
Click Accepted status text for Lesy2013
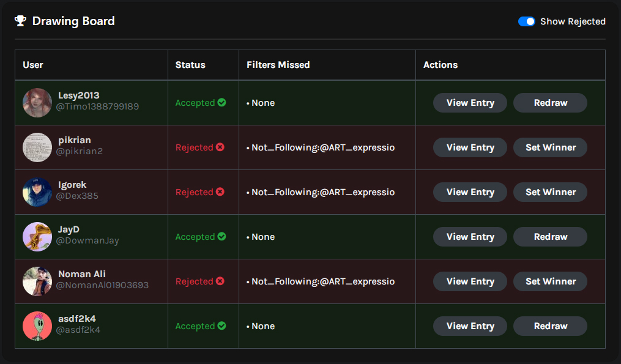point(195,103)
